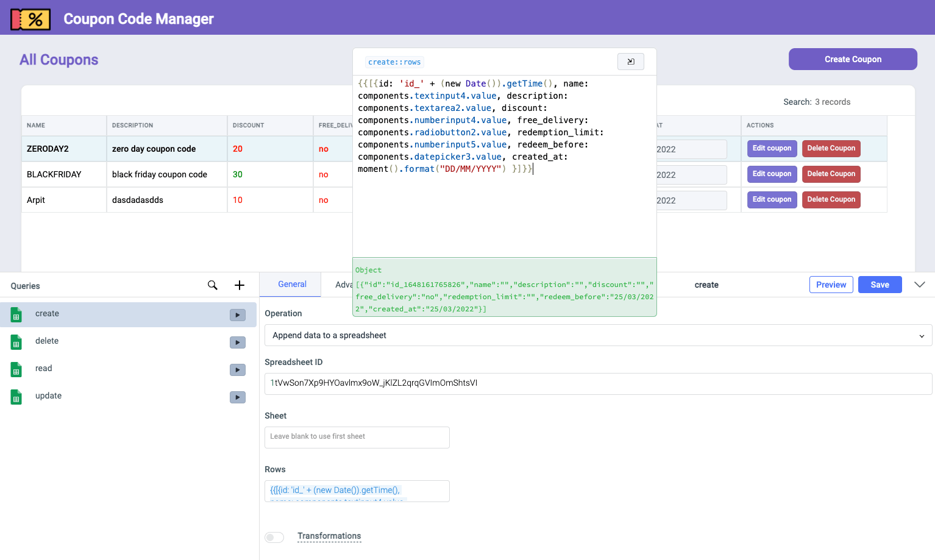
Task: Preview the create query result
Action: click(x=831, y=285)
